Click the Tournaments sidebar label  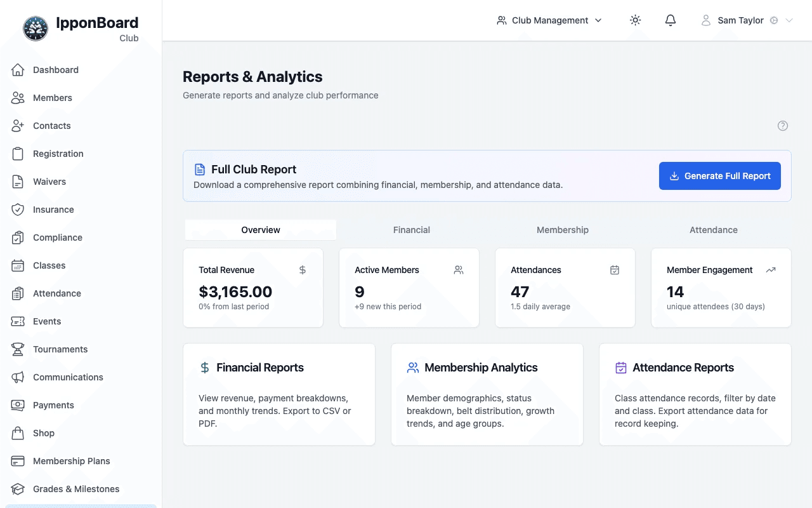[x=60, y=349]
